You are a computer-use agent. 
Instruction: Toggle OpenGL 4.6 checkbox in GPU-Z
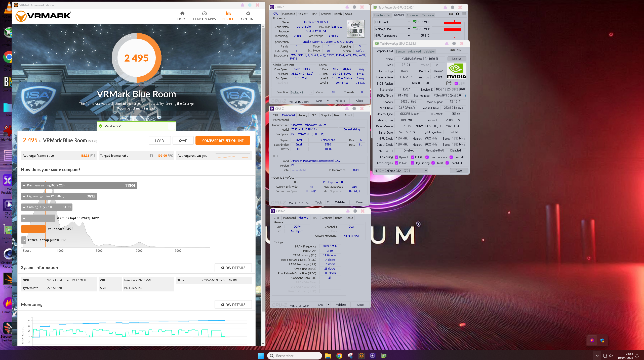(x=447, y=163)
